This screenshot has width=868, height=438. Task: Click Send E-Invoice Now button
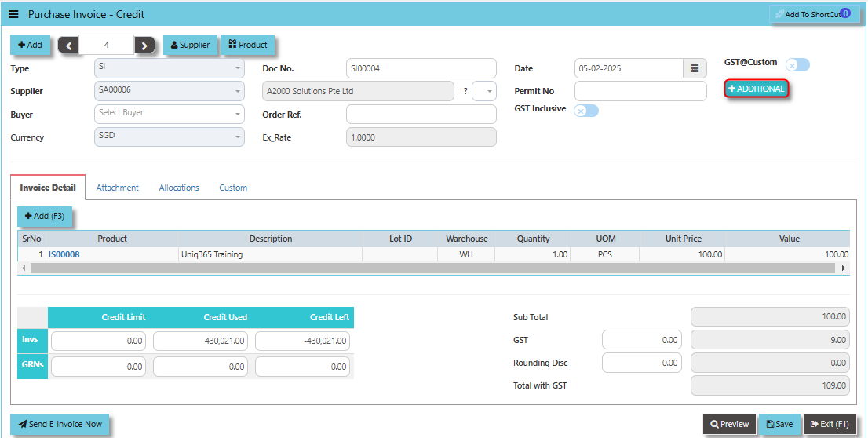[x=60, y=424]
